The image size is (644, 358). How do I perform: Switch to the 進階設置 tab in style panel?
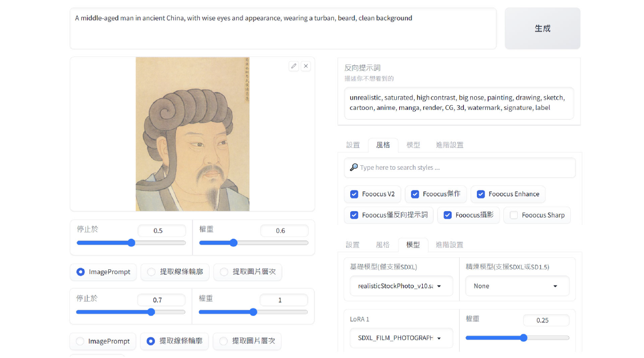pos(449,145)
